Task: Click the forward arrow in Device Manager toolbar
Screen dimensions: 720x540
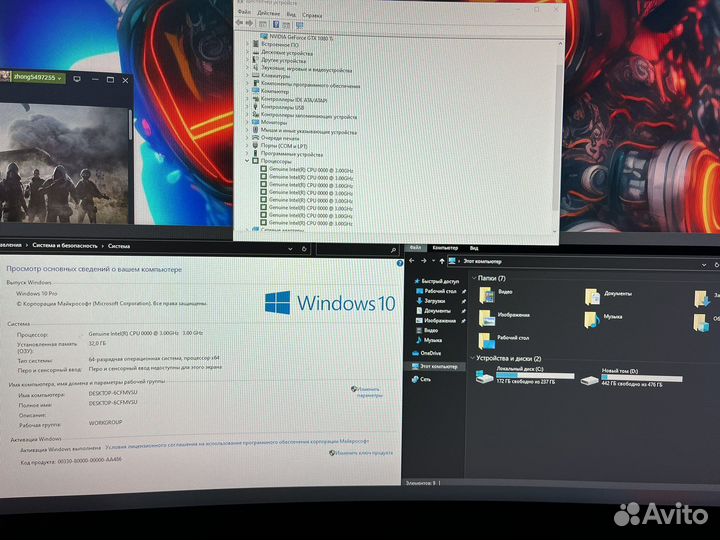Action: click(249, 23)
